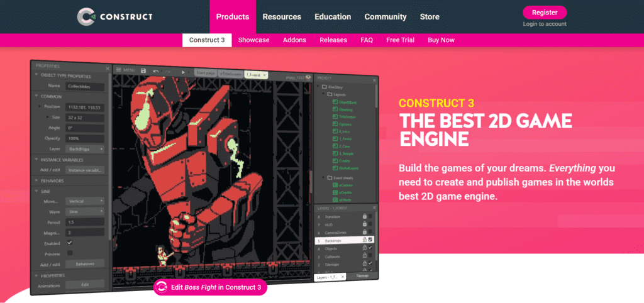Screen dimensions: 644x303
Task: Open the Products menu in site header
Action: pyautogui.click(x=233, y=17)
